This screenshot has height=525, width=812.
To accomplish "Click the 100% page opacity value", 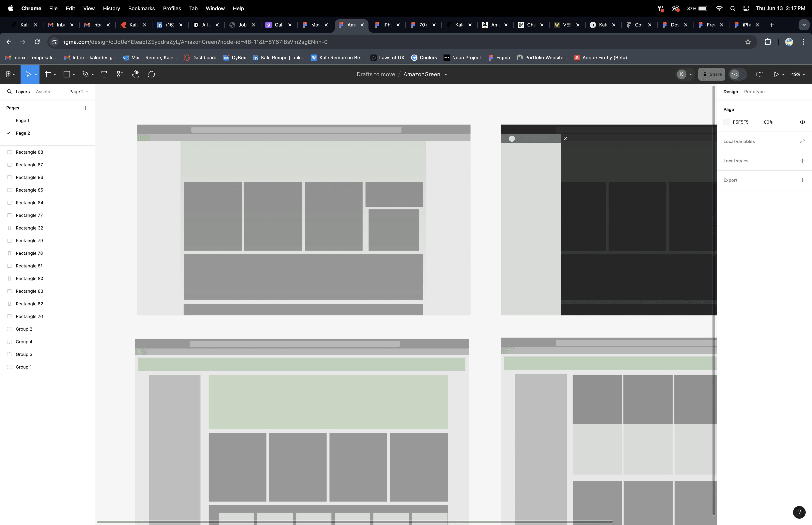I will click(767, 122).
